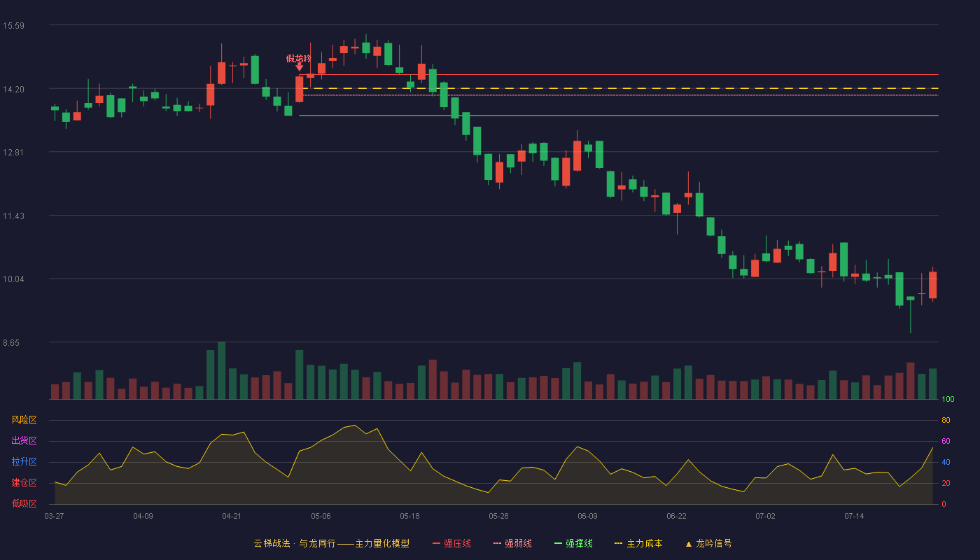Select the 风险区 zone label
The width and height of the screenshot is (980, 560).
coord(24,420)
